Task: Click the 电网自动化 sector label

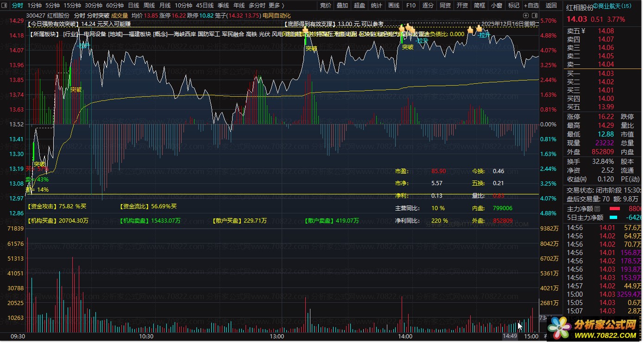Action: tap(277, 16)
